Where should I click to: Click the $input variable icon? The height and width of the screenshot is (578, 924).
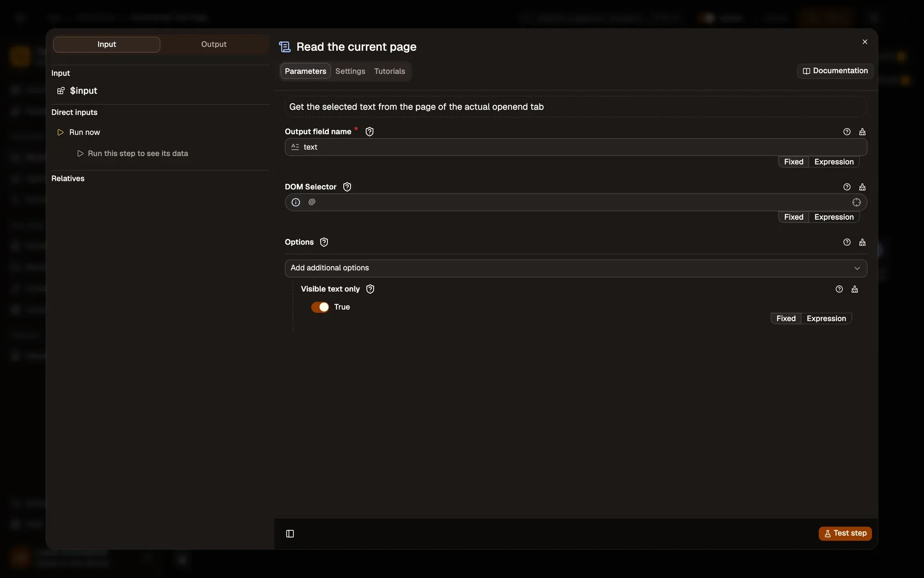coord(61,91)
